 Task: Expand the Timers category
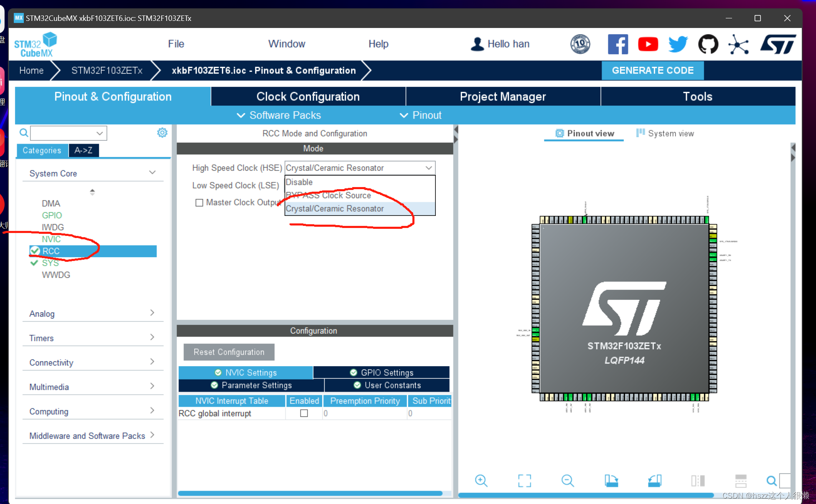[x=152, y=337]
